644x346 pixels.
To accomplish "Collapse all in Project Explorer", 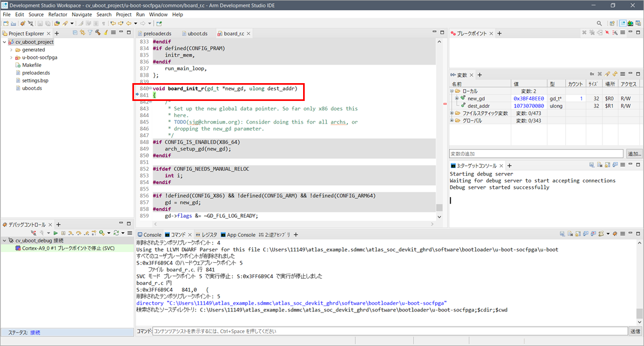I will (75, 32).
